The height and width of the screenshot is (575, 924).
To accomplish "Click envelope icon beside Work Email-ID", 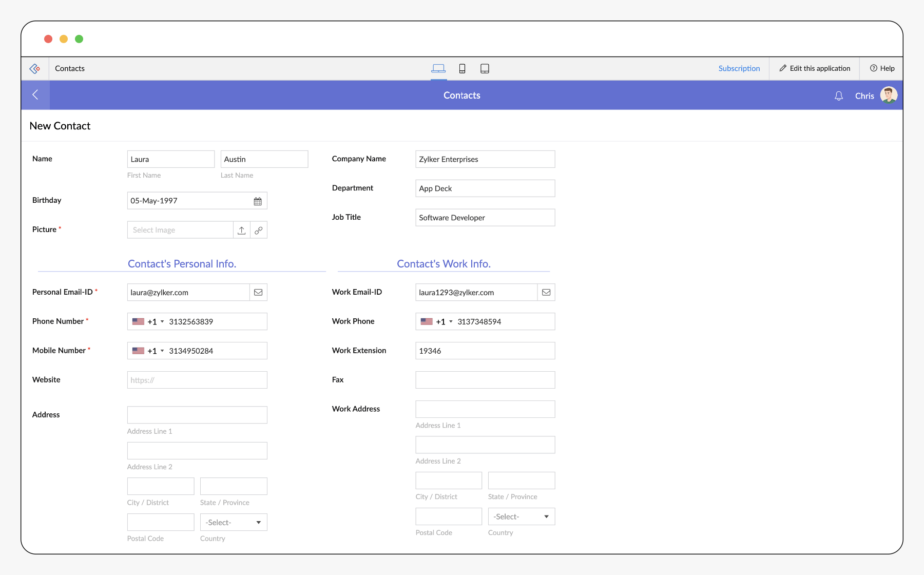I will click(546, 293).
